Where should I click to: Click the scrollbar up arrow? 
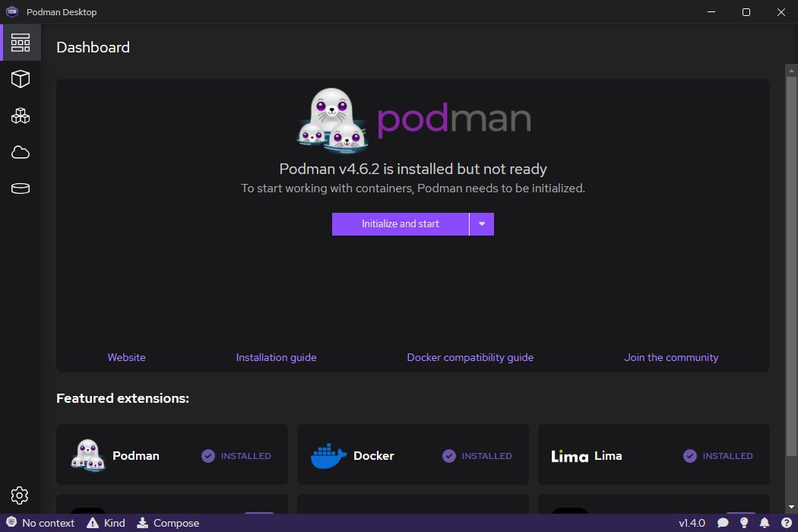[791, 70]
